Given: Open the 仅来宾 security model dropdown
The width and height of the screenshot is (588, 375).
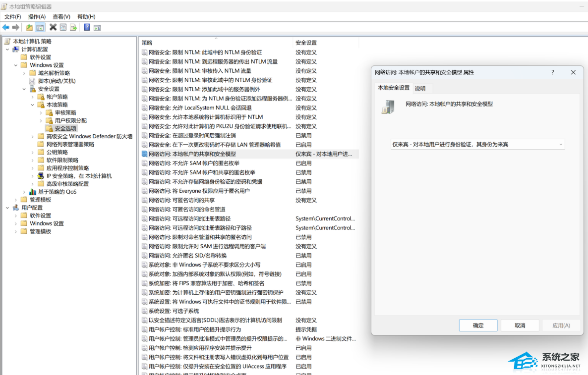Looking at the screenshot, I should click(477, 144).
